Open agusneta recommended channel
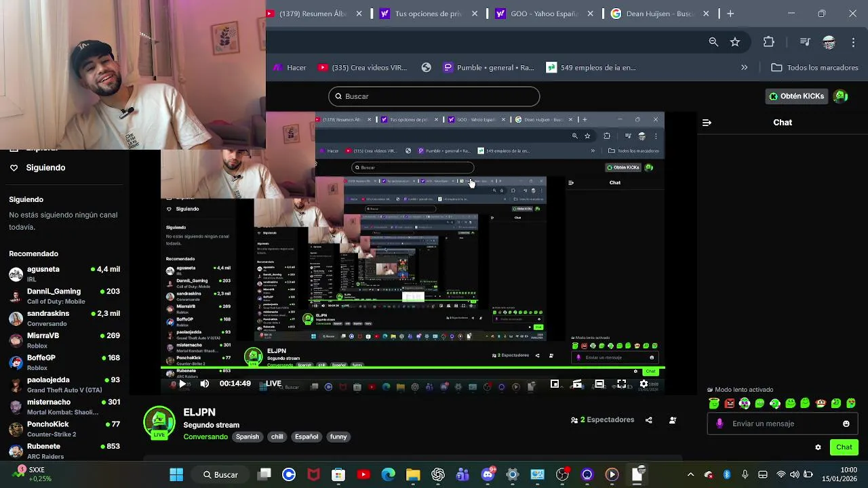Screen dimensions: 868x488 (64, 274)
